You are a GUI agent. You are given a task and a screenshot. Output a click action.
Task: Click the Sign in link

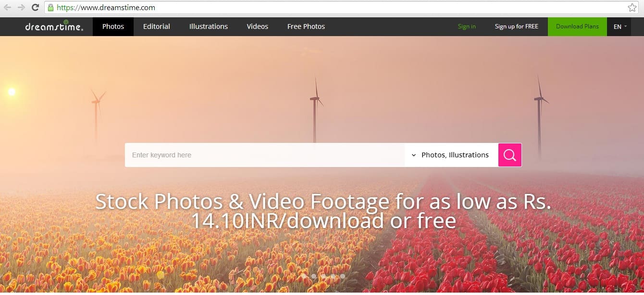(x=467, y=26)
